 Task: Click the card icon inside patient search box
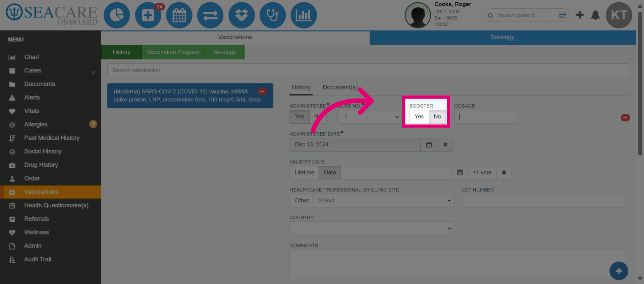(x=562, y=15)
